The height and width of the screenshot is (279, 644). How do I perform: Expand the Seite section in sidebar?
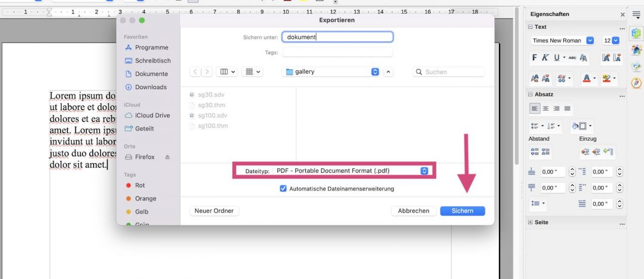(x=531, y=223)
